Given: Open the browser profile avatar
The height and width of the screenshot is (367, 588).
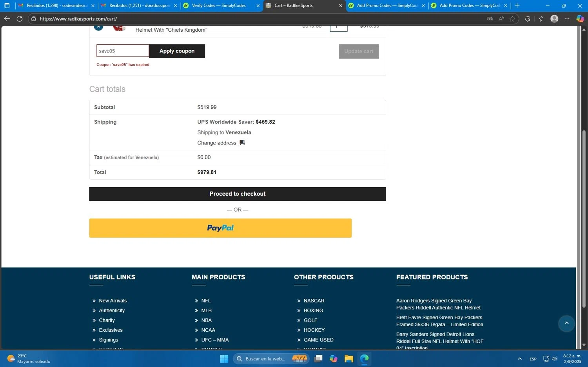Looking at the screenshot, I should (554, 19).
